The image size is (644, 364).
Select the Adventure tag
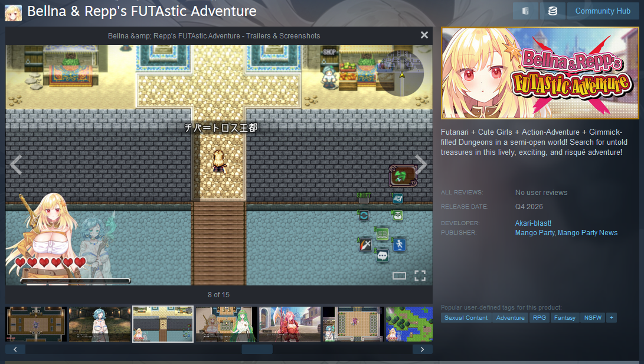point(510,317)
